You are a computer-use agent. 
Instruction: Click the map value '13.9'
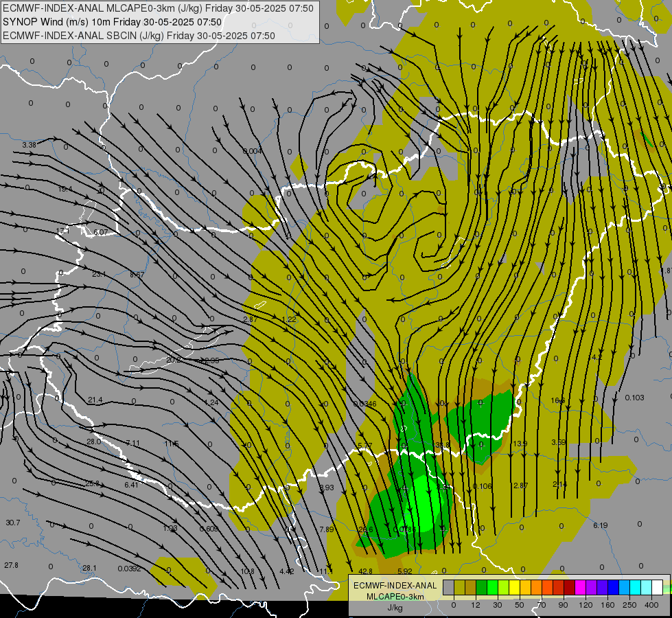pos(520,444)
